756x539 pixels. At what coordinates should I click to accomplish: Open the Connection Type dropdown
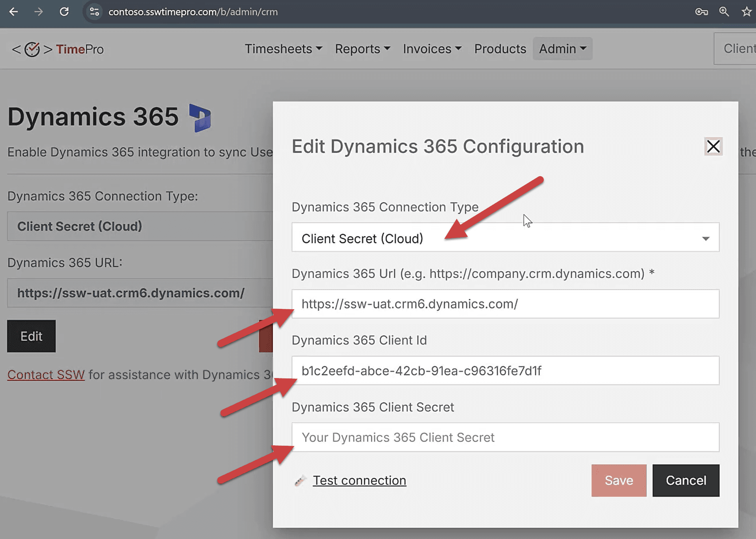pos(505,237)
